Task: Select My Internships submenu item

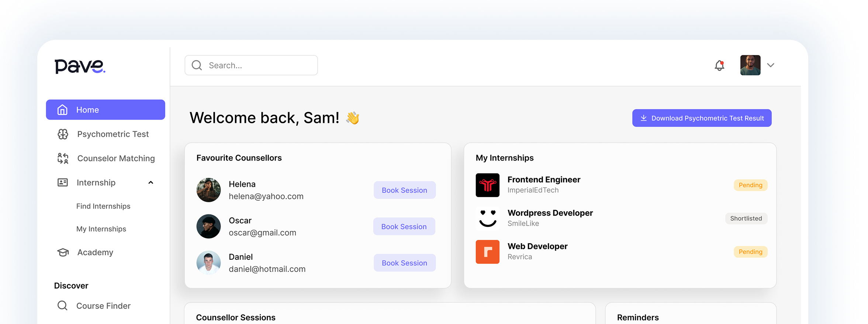Action: (x=101, y=229)
